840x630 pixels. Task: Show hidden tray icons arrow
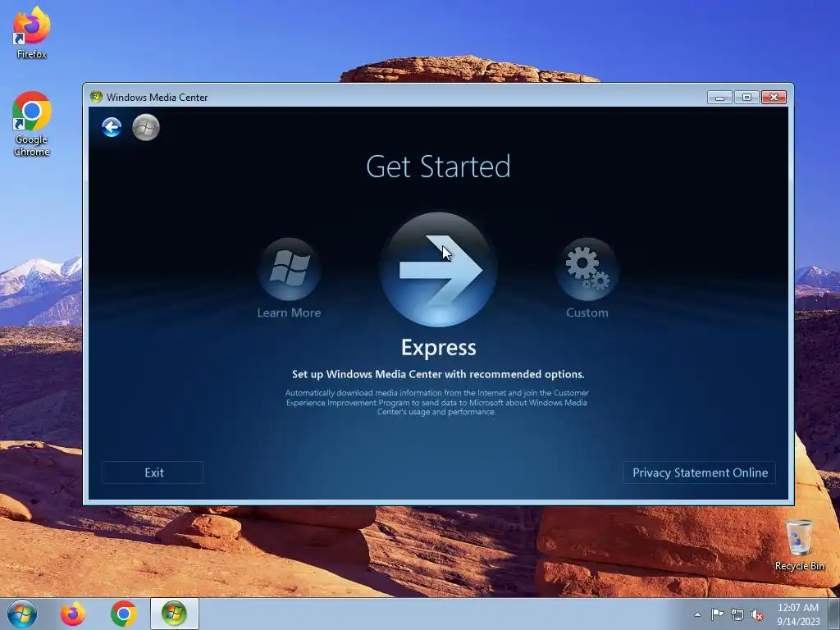697,614
